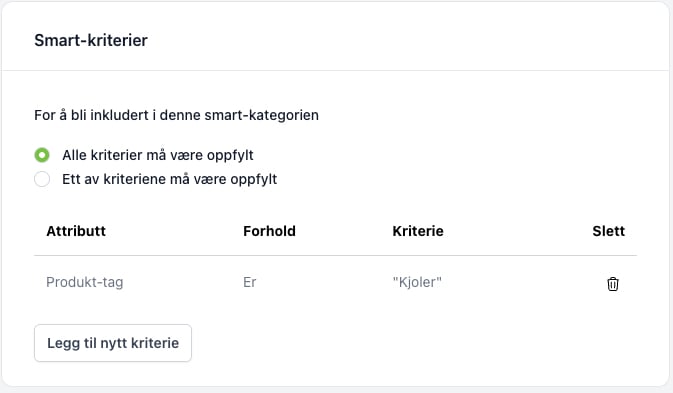673x393 pixels.
Task: Click the word "smart-kategorien" in the description
Action: tap(261, 115)
